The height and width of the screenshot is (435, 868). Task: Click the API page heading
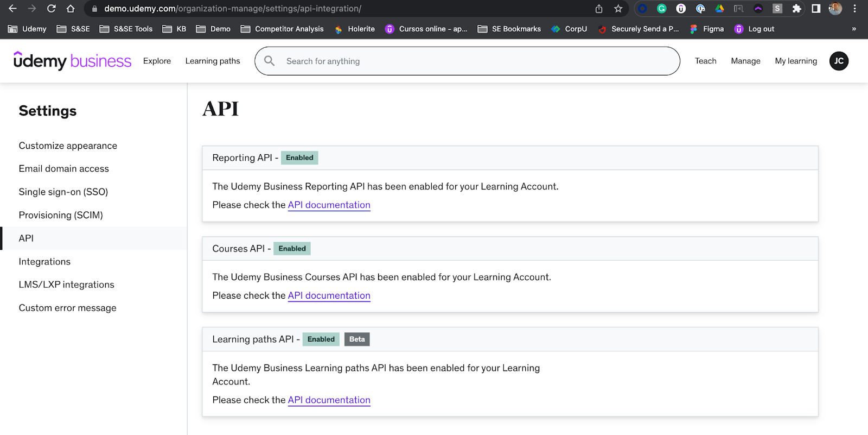pyautogui.click(x=220, y=109)
